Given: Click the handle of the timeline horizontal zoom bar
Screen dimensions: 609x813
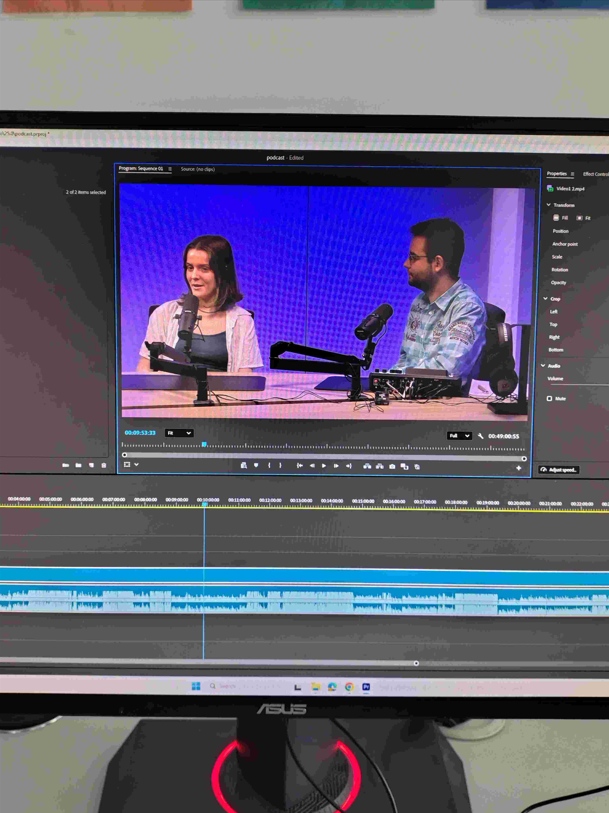Looking at the screenshot, I should [x=416, y=663].
